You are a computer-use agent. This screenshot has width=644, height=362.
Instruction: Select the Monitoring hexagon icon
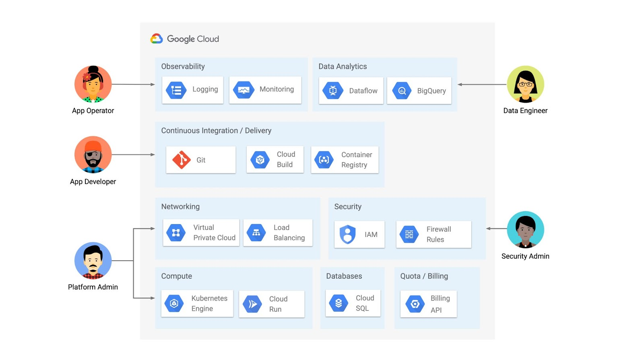coord(244,90)
